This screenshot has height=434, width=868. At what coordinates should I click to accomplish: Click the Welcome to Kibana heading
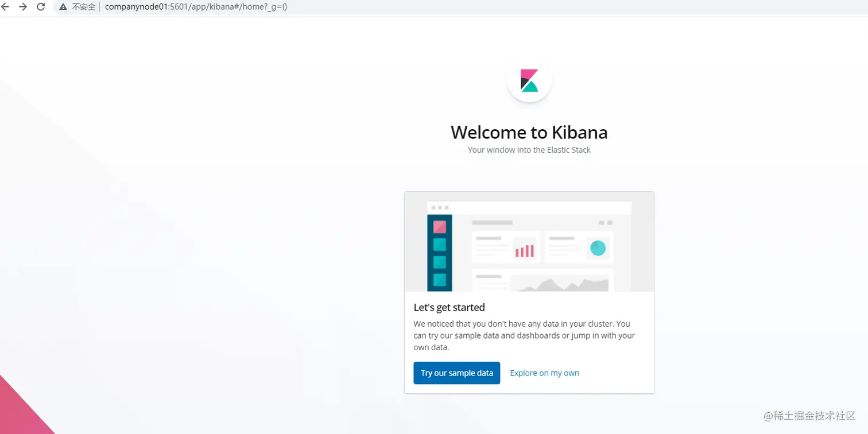[x=529, y=132]
